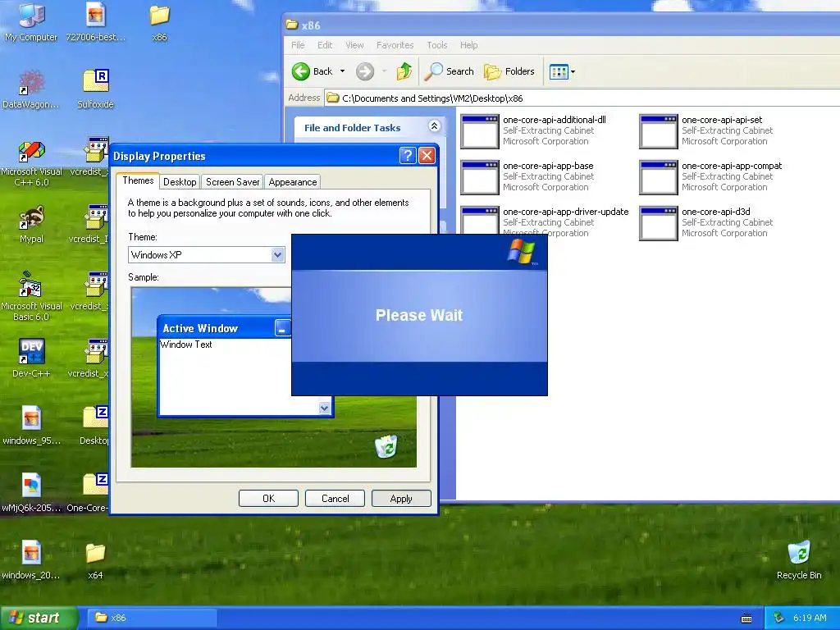The image size is (840, 630).
Task: Click Back arrow in x86 window
Action: pyautogui.click(x=313, y=71)
